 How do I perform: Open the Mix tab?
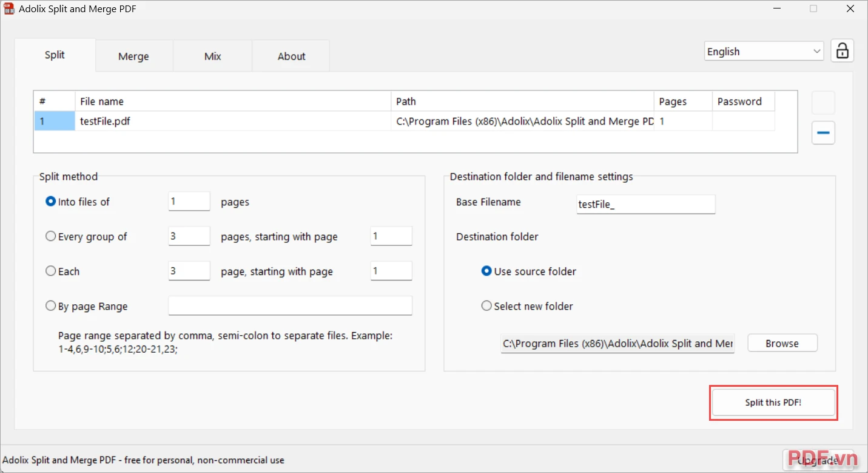pyautogui.click(x=212, y=56)
